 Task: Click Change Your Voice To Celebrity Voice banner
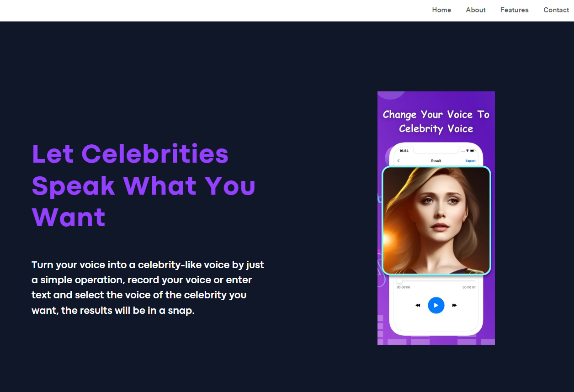(x=436, y=122)
